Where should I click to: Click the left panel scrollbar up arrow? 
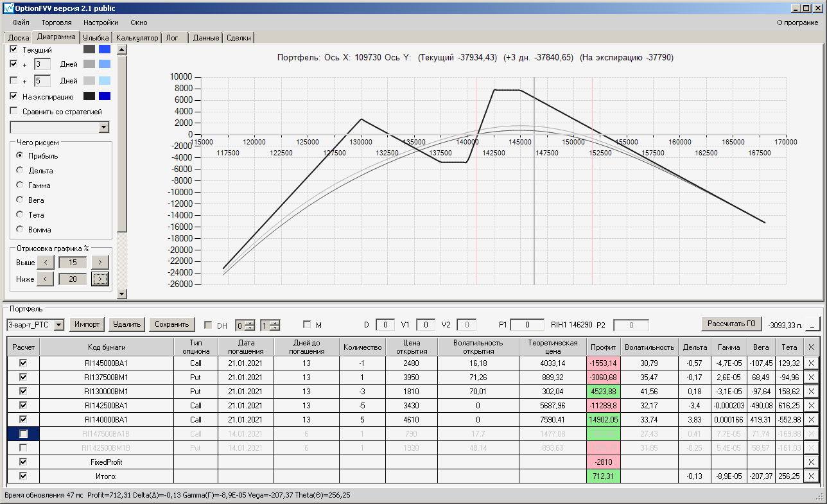coord(122,49)
